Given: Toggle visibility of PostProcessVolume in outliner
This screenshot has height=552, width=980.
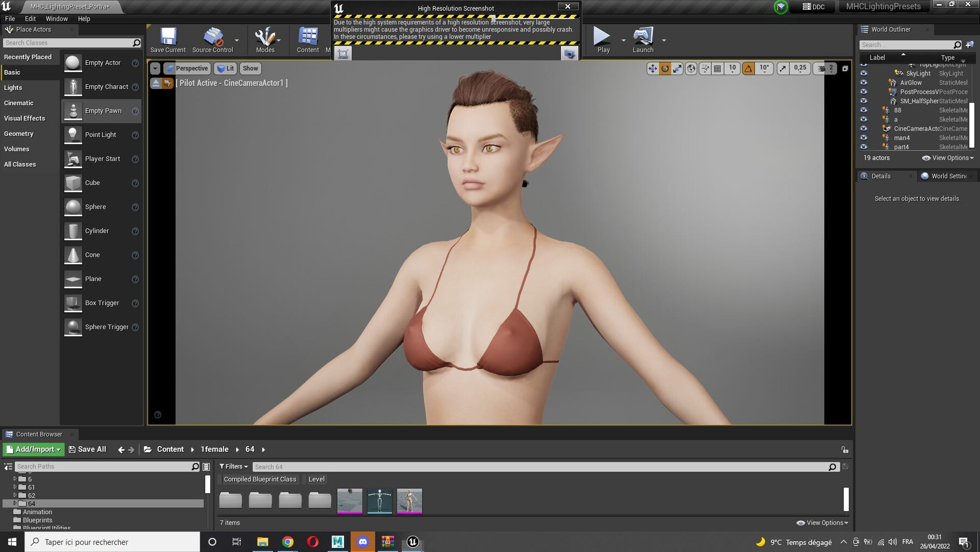Looking at the screenshot, I should [863, 92].
